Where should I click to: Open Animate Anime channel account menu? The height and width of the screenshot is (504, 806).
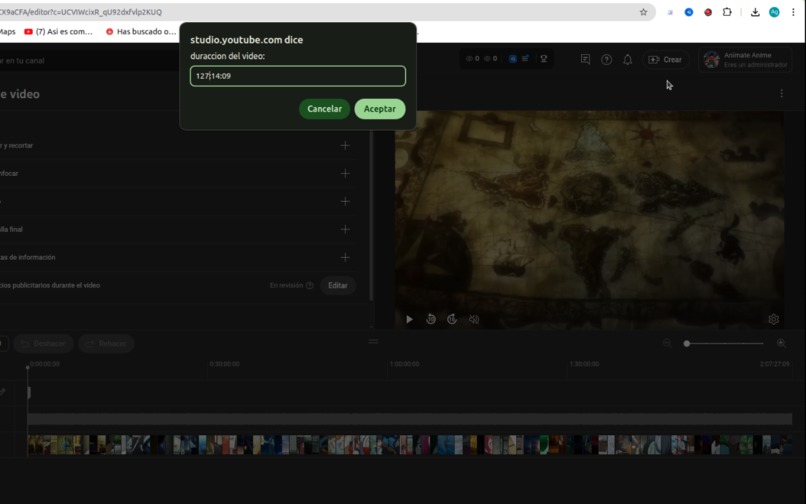point(745,60)
